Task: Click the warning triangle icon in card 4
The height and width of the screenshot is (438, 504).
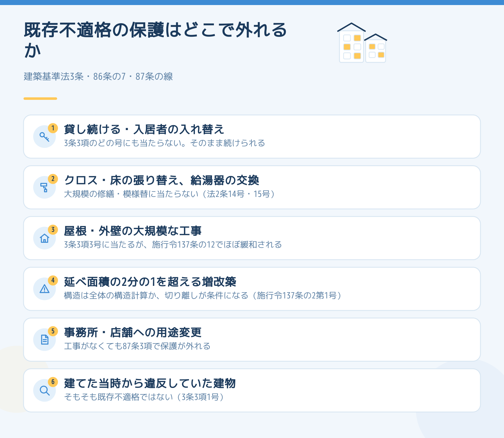Action: [45, 289]
